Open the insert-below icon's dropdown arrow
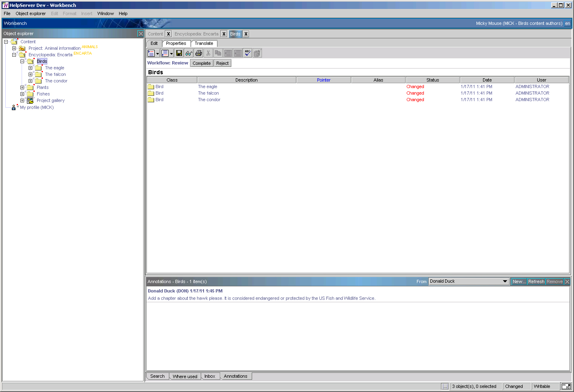 point(171,53)
